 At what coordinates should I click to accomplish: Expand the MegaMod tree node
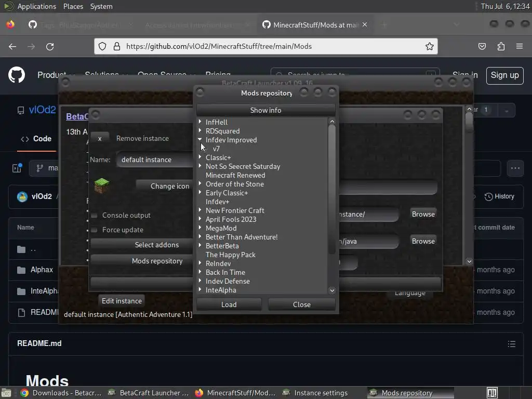pos(200,228)
